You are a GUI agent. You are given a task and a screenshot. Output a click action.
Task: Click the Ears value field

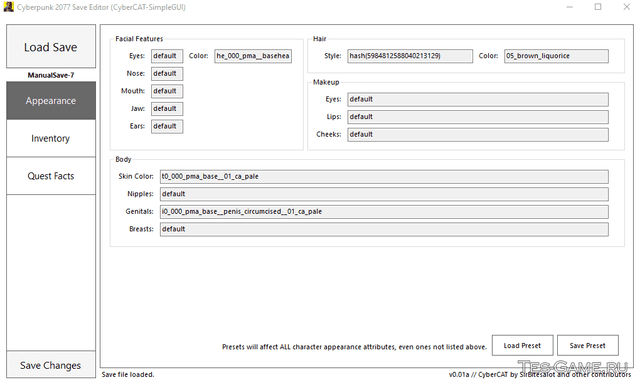pyautogui.click(x=167, y=126)
